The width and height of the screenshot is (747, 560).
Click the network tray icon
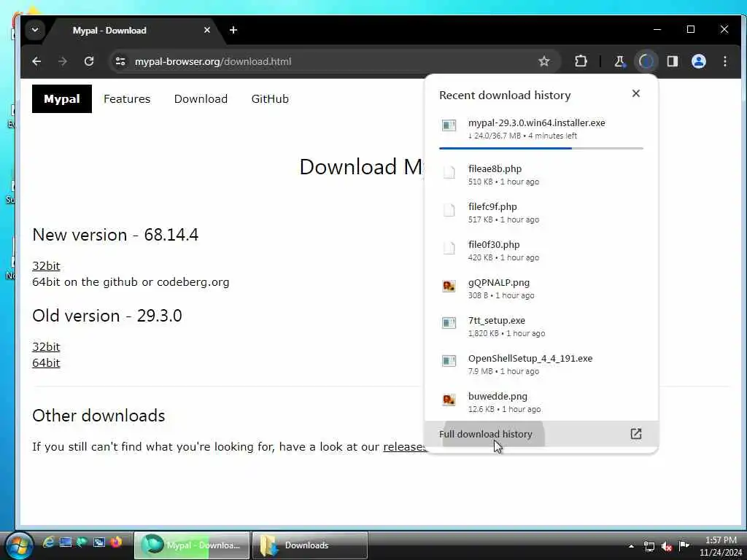click(649, 545)
